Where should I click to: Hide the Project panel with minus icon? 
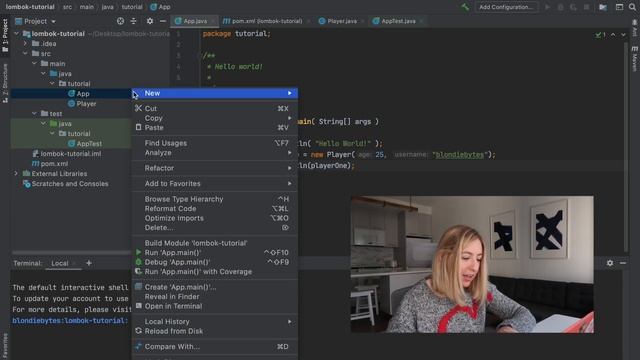pos(163,21)
